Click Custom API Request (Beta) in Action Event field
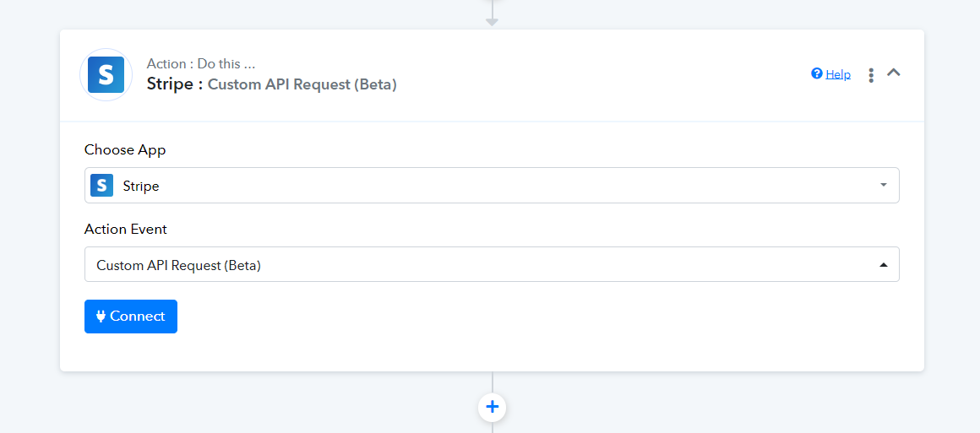Screen dimensions: 980x433 click(178, 266)
